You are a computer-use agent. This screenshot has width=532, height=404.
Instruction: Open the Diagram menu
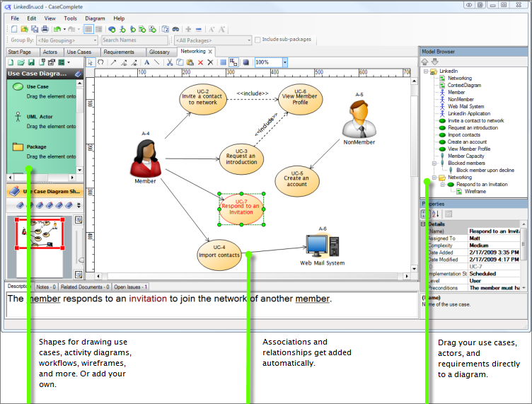[95, 18]
